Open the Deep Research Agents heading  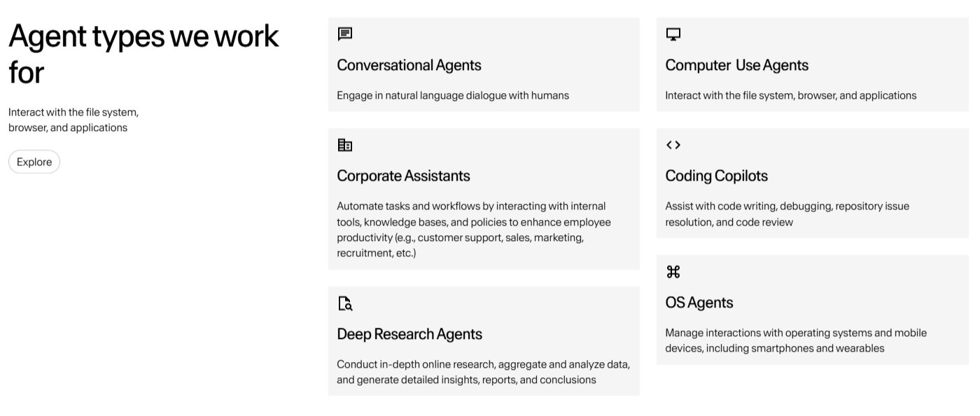[x=409, y=334]
